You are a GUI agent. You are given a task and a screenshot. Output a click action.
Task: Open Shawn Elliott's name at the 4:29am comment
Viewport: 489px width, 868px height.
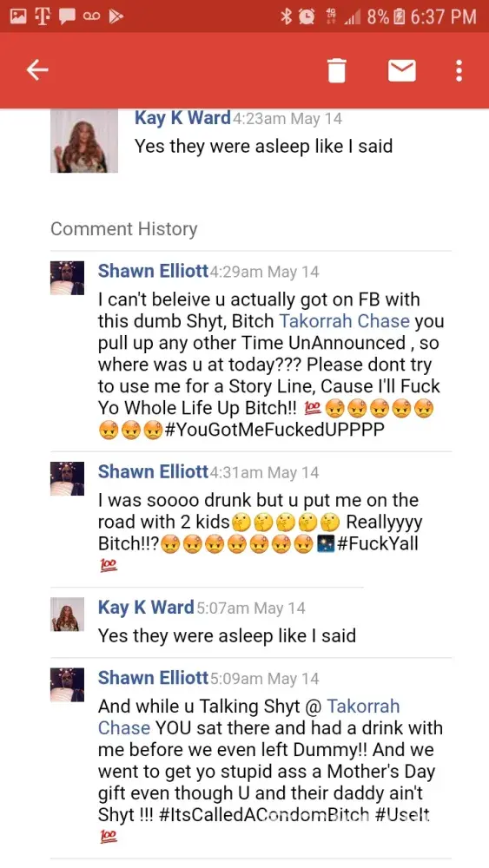(154, 271)
